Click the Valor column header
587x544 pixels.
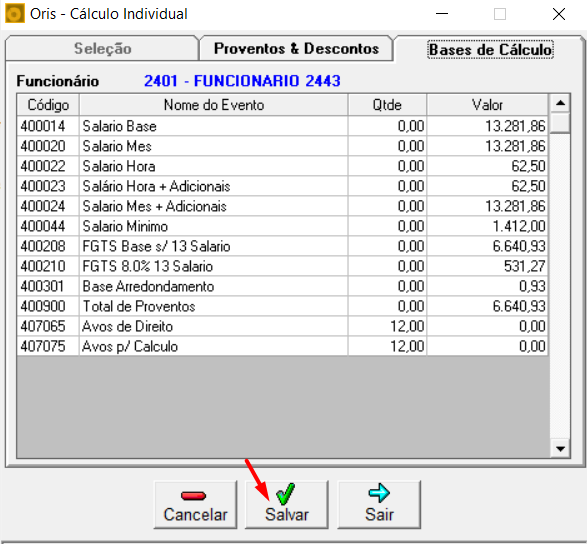(487, 105)
